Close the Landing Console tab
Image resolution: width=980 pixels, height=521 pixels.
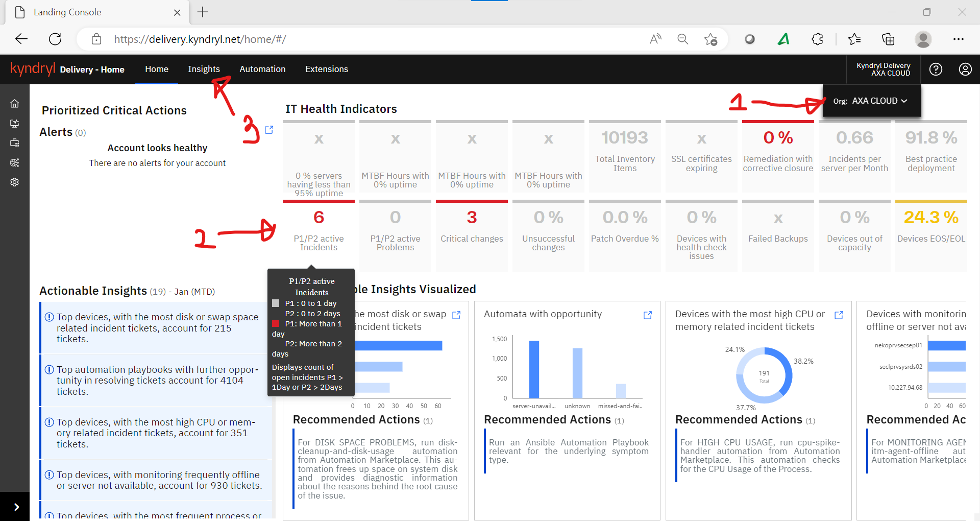[x=177, y=12]
